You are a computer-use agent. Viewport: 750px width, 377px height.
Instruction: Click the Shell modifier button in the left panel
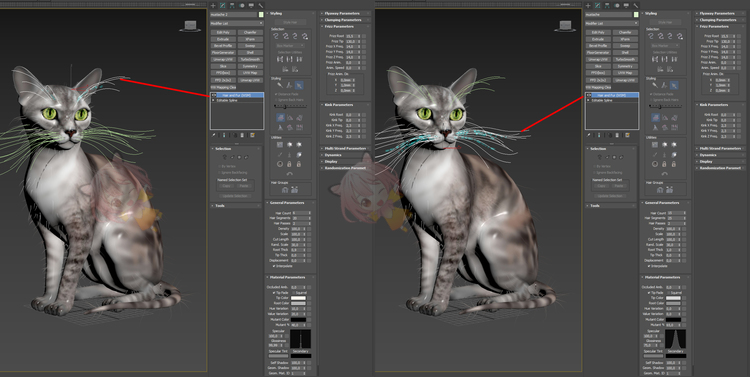coord(250,53)
